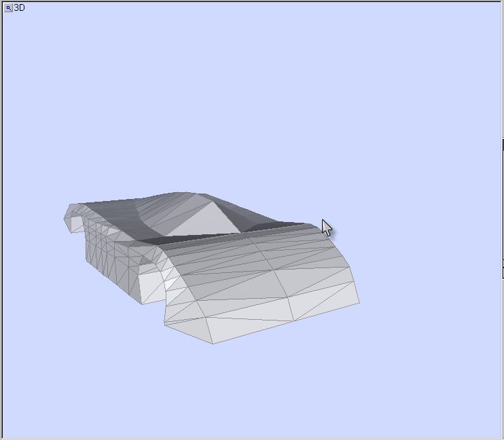Click the magnifier icon beside the 3D label

click(x=8, y=8)
